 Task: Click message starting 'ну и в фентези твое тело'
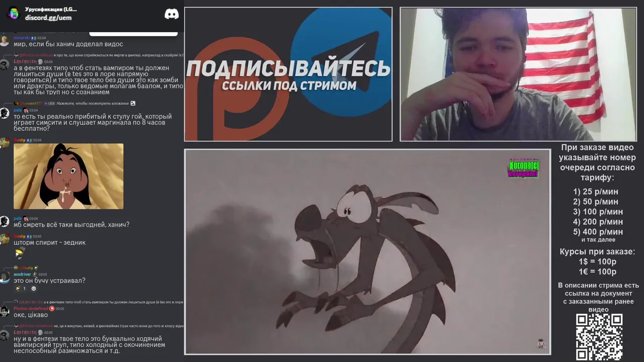click(x=90, y=345)
